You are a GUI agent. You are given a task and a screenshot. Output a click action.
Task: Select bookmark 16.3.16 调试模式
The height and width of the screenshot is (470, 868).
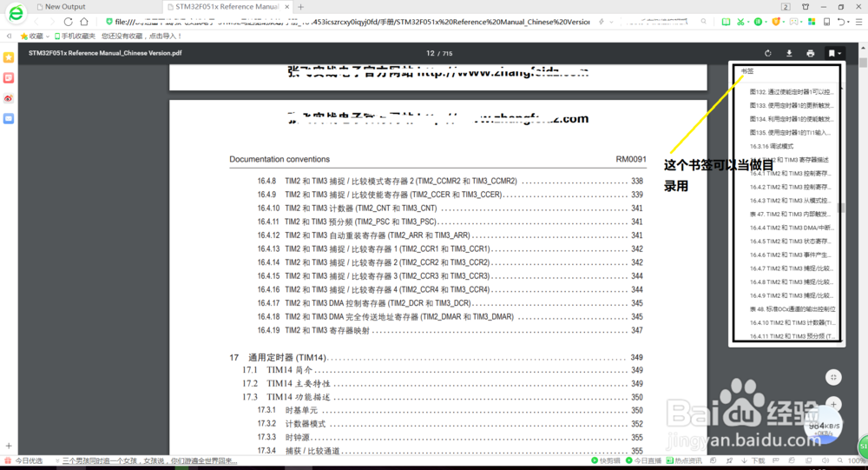coord(772,146)
